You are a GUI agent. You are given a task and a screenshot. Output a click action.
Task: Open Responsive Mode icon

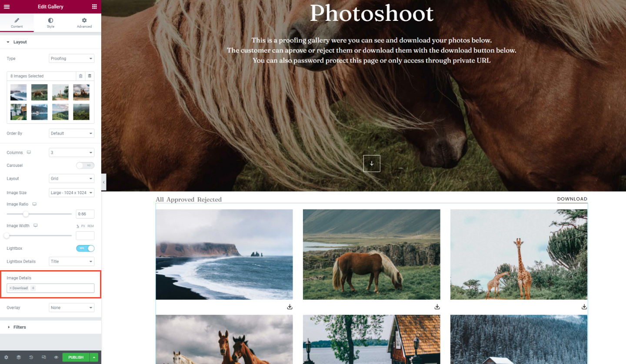tap(44, 357)
